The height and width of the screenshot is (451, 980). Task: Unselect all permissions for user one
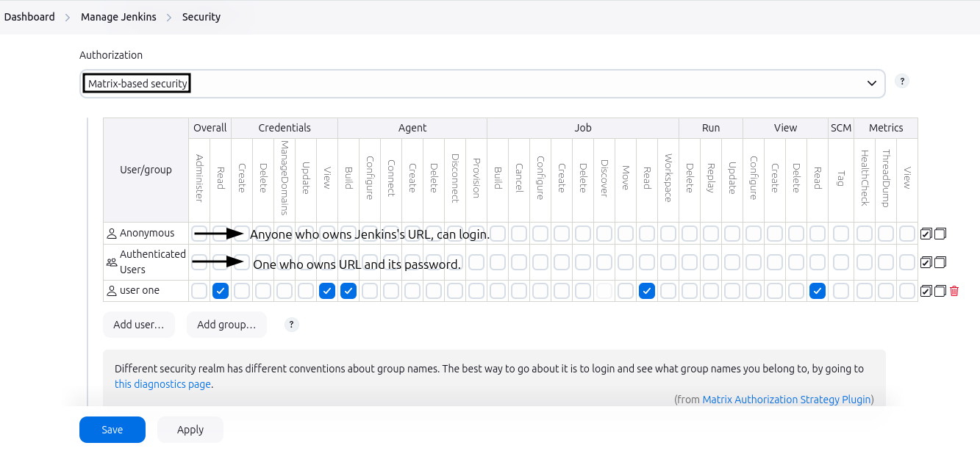(940, 291)
